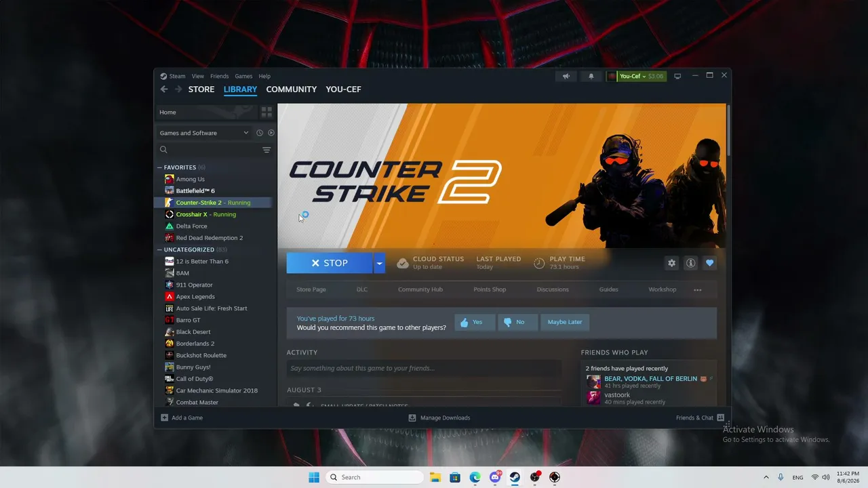This screenshot has width=868, height=488.
Task: Open Counter-Strike 2 game info icon
Action: coord(691,263)
